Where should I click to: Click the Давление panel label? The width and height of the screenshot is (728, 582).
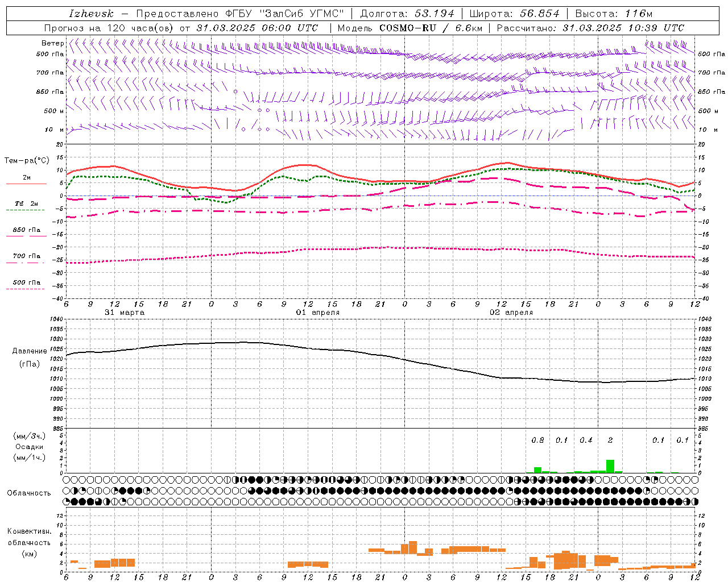pos(30,351)
